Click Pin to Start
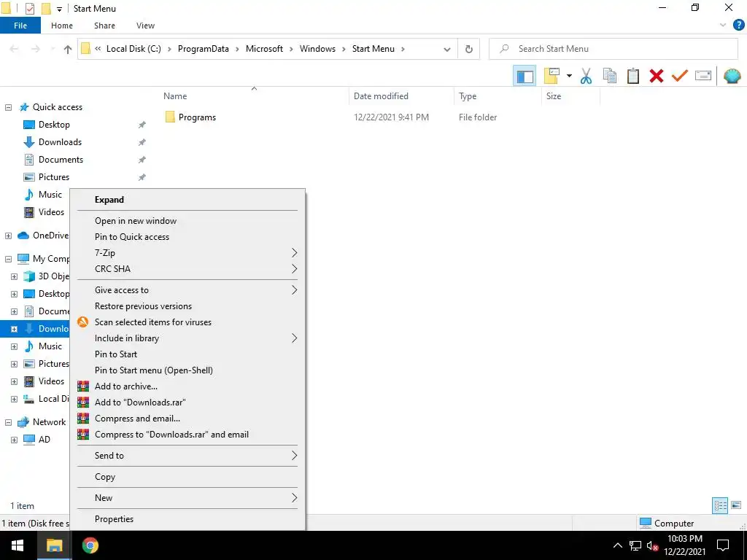Viewport: 747px width, 560px height. 187,354
